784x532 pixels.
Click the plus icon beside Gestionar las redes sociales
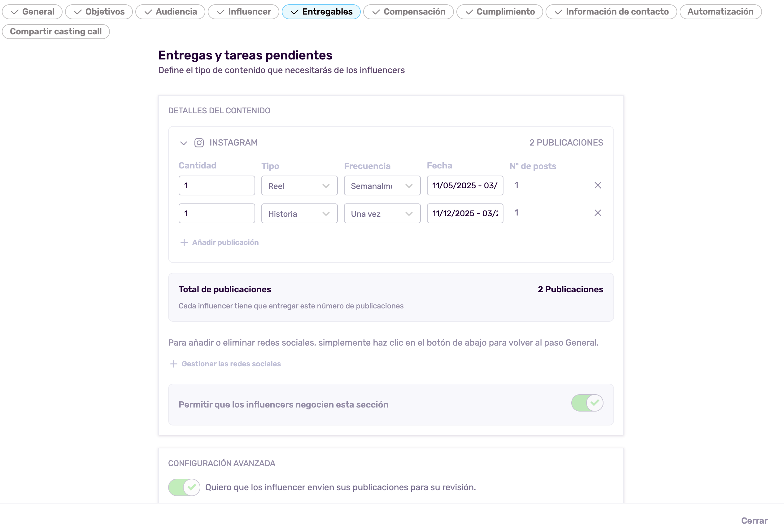point(173,364)
